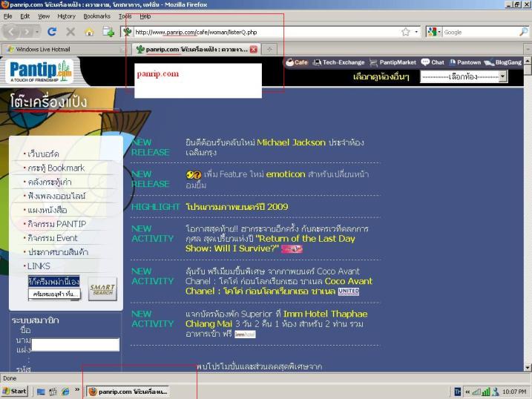Open the BlogGang link

[x=503, y=62]
